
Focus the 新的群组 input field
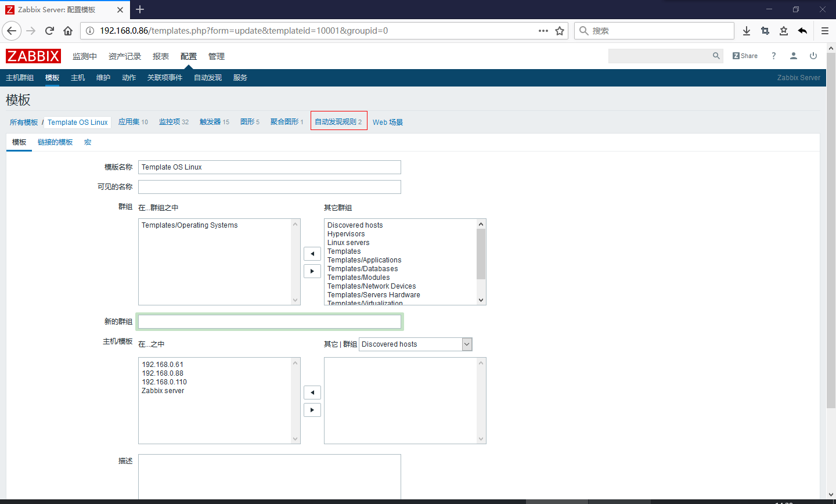269,322
